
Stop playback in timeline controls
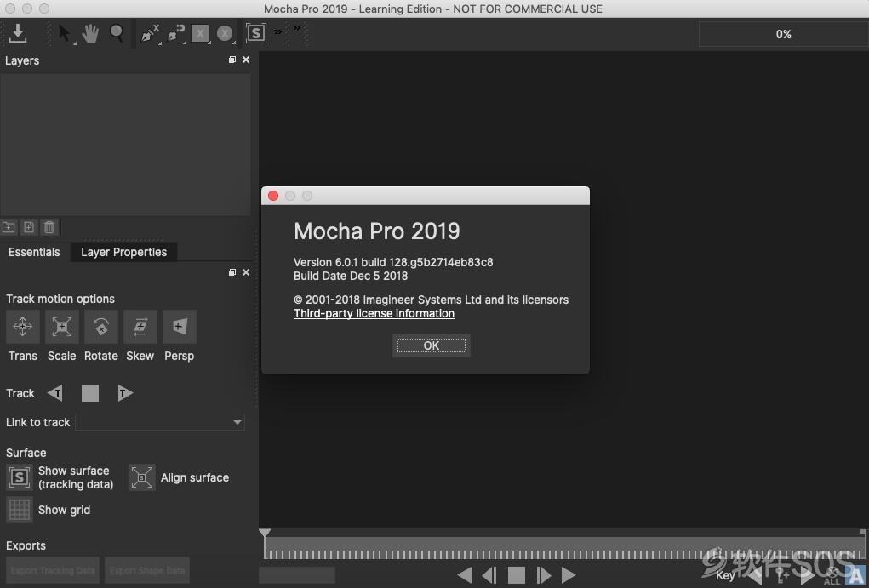point(517,575)
